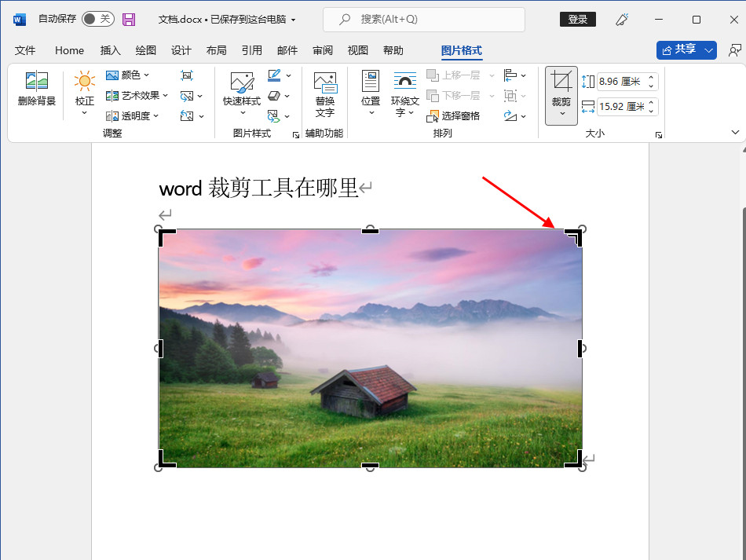
Task: Open Quick Styles (快速样式) gallery
Action: tap(242, 93)
